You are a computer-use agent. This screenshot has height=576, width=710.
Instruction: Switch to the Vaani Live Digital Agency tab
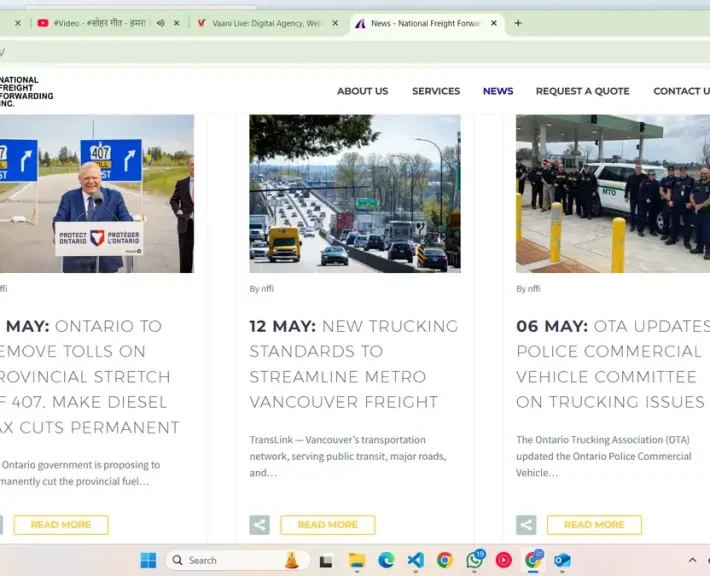pyautogui.click(x=267, y=23)
